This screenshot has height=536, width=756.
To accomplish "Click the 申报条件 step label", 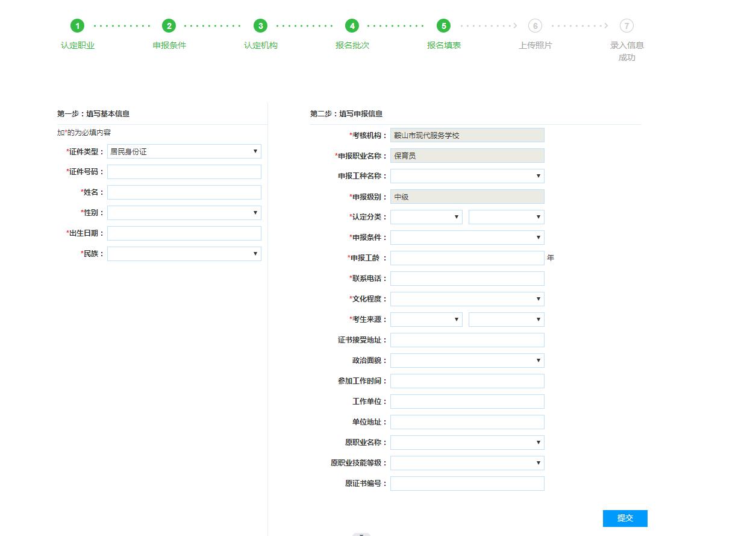I will [x=169, y=45].
